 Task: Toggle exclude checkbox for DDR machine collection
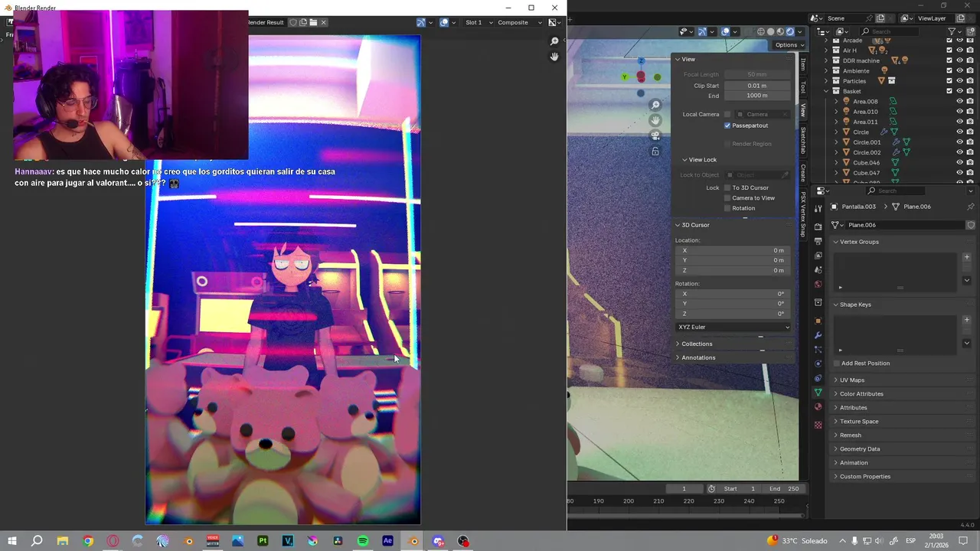pos(949,60)
